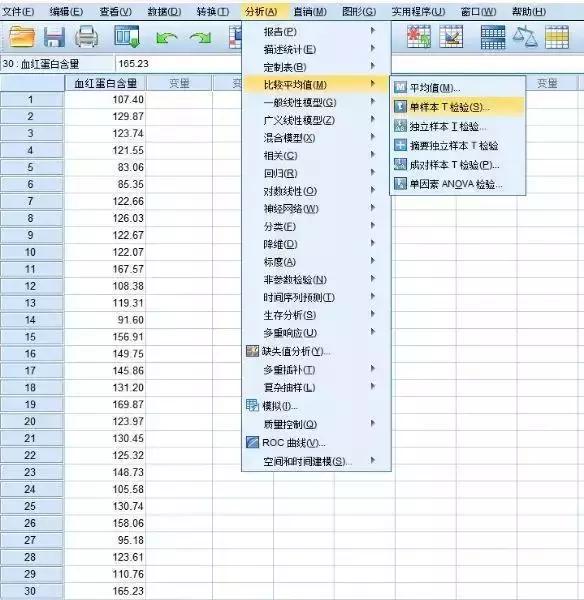Click the chart with pencil toolbar icon
The image size is (584, 600).
tap(451, 37)
